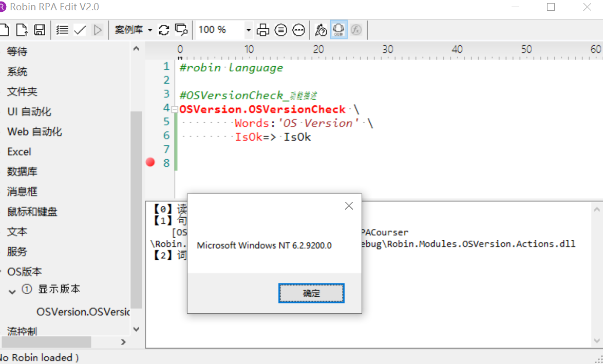
Task: Click the checkmark validate icon
Action: click(x=80, y=30)
